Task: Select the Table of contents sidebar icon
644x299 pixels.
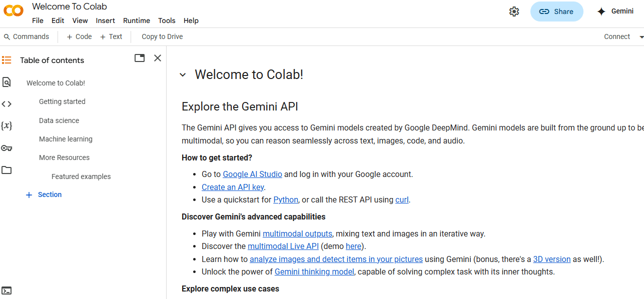Action: 7,60
